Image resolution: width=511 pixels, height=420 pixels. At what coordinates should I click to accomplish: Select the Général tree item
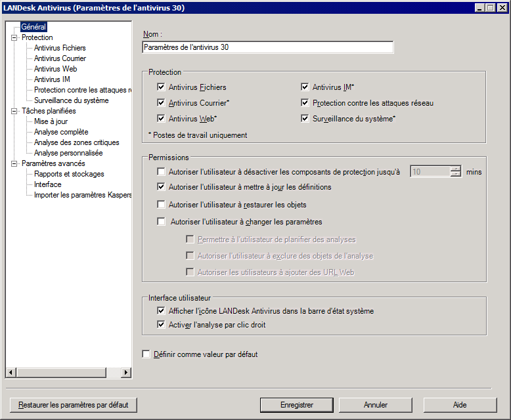tap(33, 27)
